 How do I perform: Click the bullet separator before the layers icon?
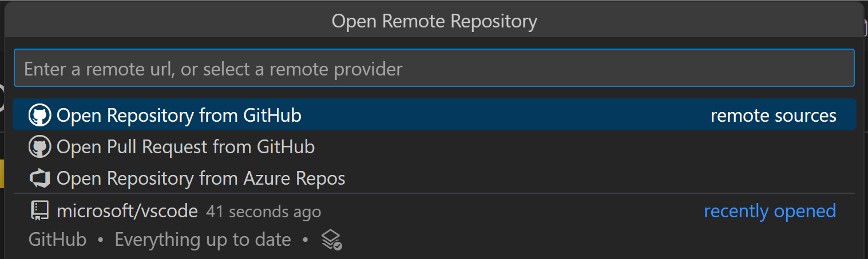point(306,240)
